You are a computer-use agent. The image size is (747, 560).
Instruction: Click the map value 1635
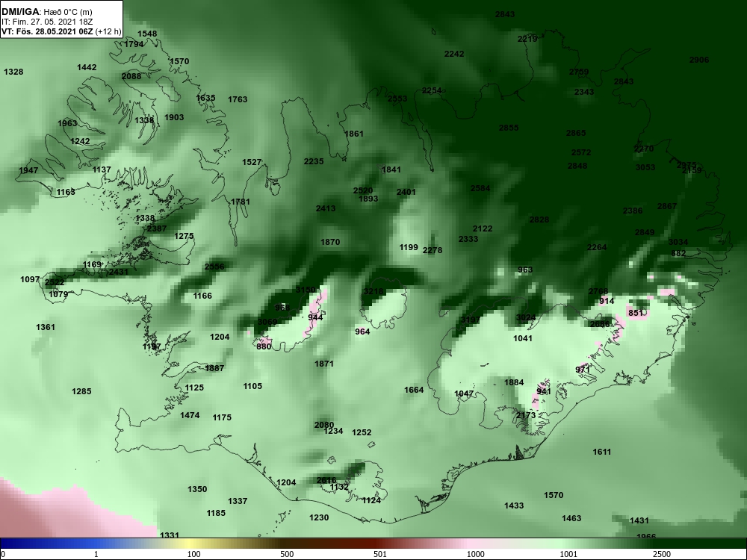pos(206,98)
